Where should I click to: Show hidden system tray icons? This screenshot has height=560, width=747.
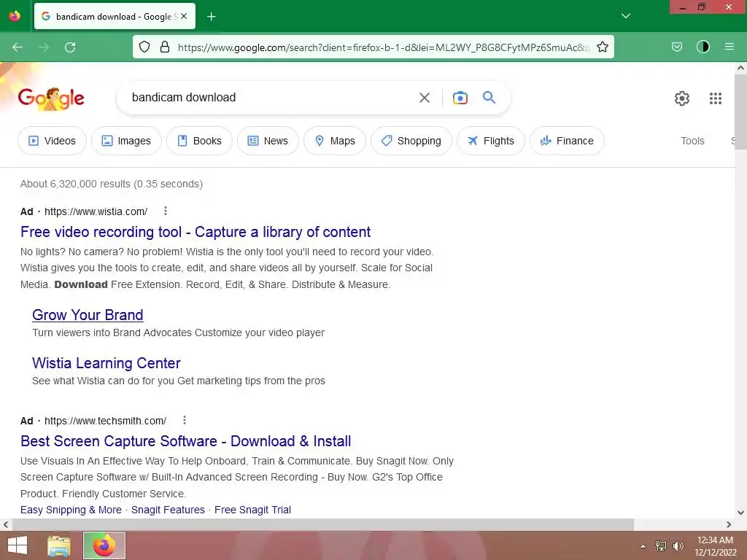click(643, 546)
